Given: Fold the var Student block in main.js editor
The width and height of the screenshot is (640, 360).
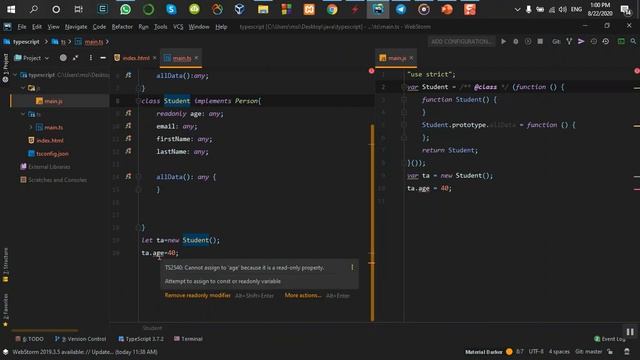Looking at the screenshot, I should coord(404,87).
